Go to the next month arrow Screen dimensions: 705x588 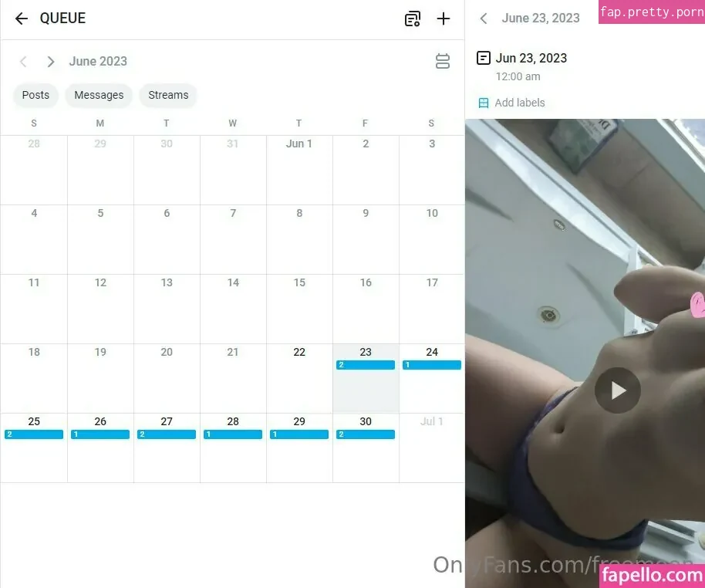(x=51, y=62)
